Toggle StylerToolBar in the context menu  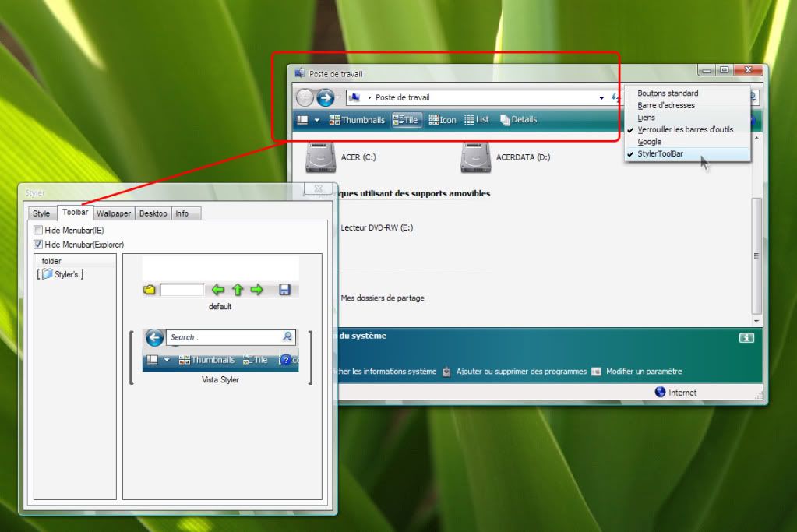659,154
